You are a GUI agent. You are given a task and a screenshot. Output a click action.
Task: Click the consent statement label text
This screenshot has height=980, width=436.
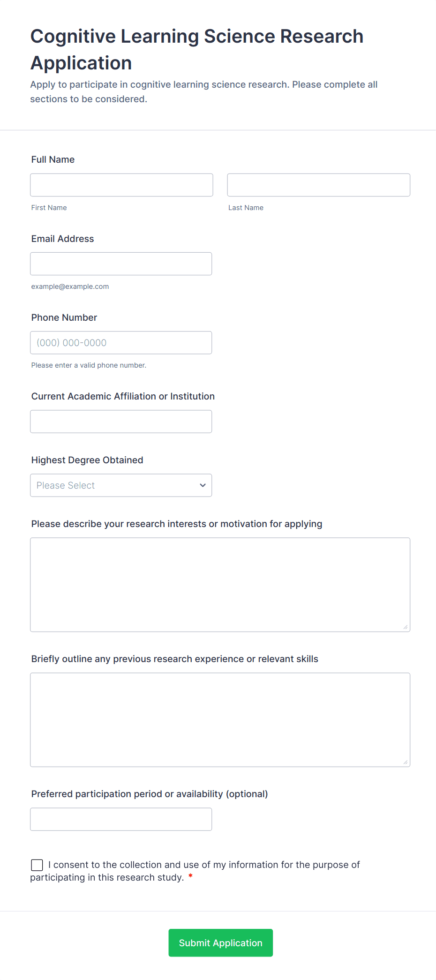[204, 865]
